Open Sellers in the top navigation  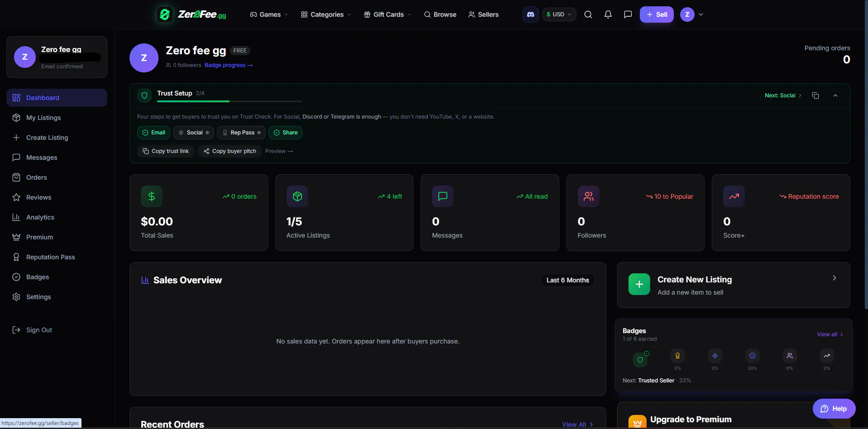tap(484, 14)
